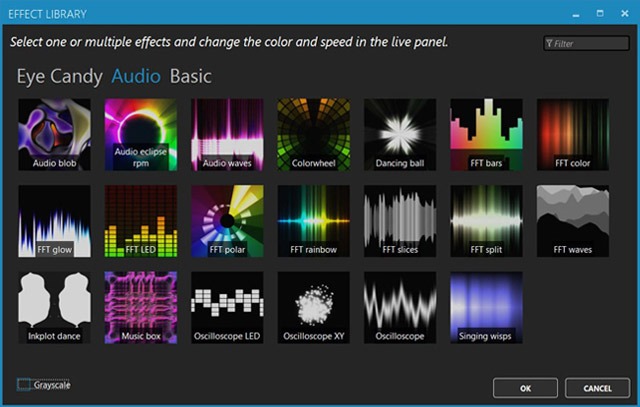Choose the Oscilloscope XY effect

(x=314, y=307)
